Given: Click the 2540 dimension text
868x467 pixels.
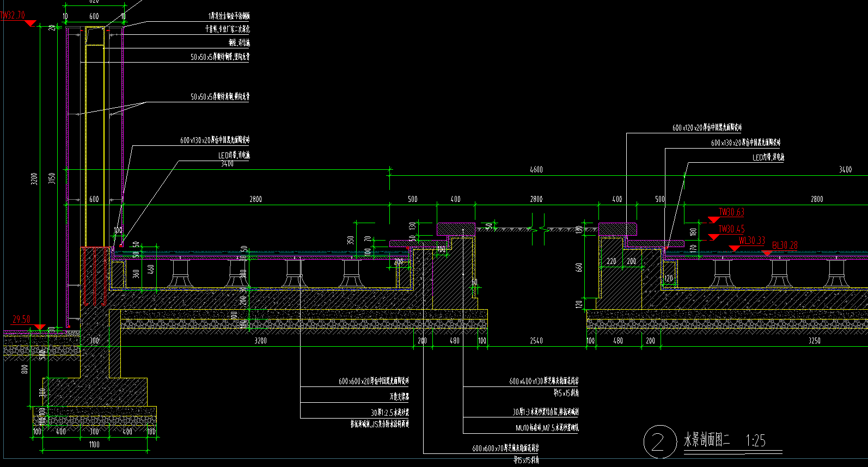Looking at the screenshot, I should tap(536, 341).
